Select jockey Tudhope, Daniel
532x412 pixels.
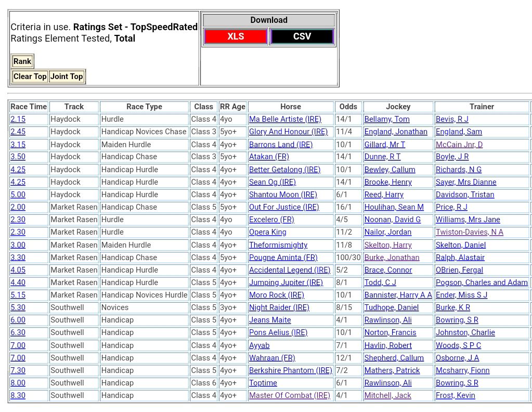391,307
